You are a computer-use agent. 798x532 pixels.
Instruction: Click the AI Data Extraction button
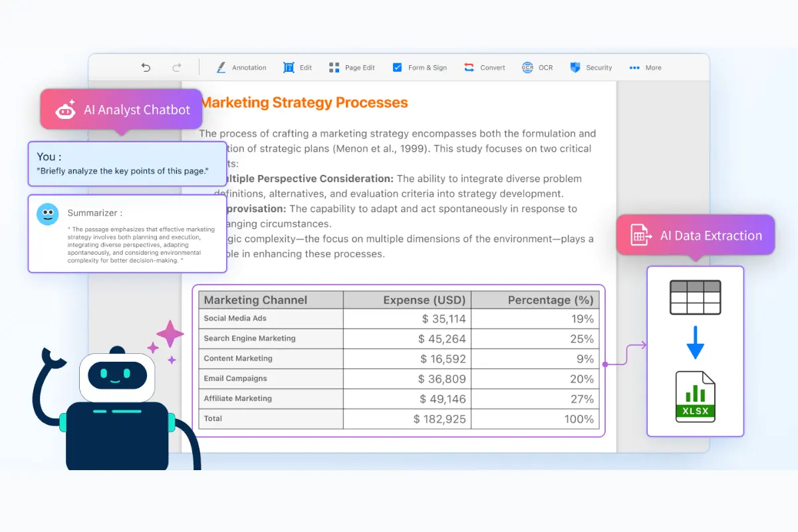coord(696,235)
